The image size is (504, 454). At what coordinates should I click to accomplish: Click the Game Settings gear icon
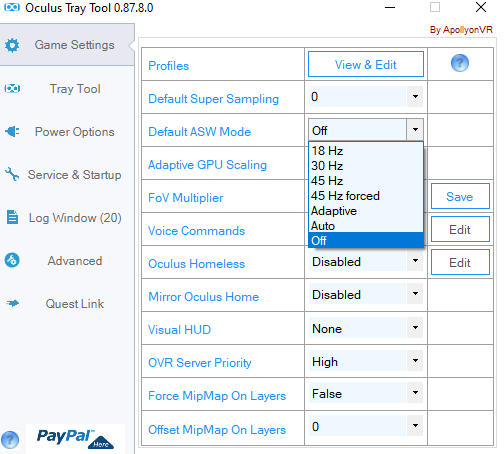pos(12,45)
